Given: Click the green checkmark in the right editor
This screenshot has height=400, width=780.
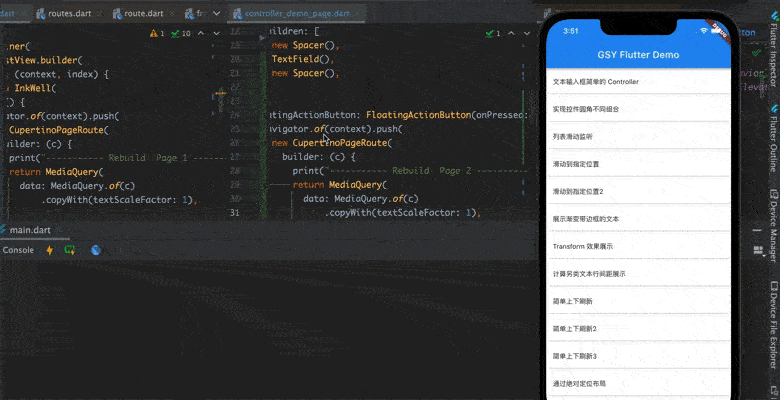Looking at the screenshot, I should coord(492,33).
